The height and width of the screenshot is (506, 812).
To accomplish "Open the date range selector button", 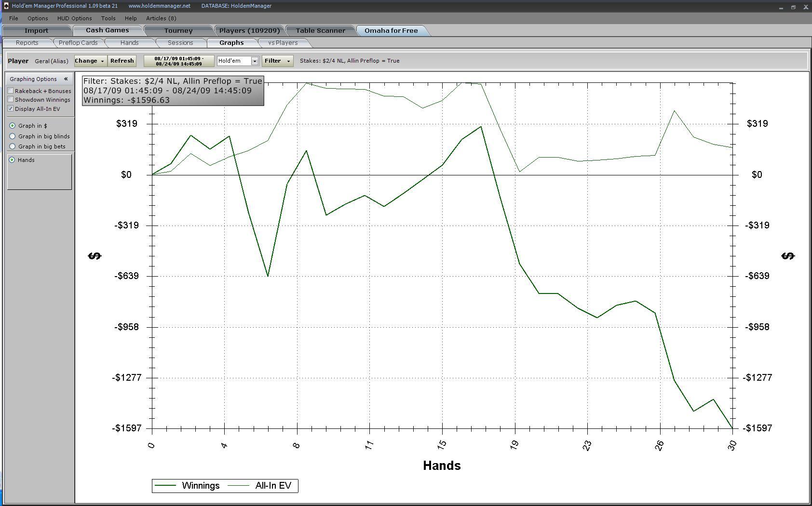I will [178, 61].
